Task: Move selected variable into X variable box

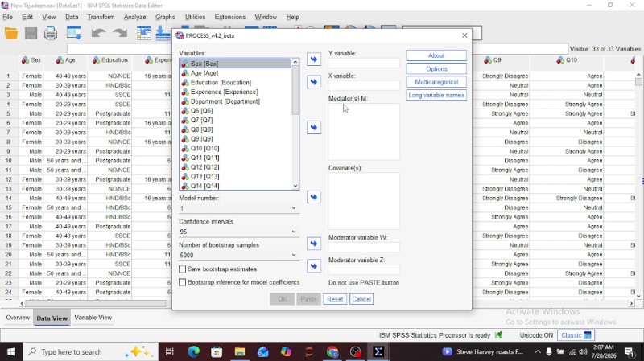Action: point(314,82)
